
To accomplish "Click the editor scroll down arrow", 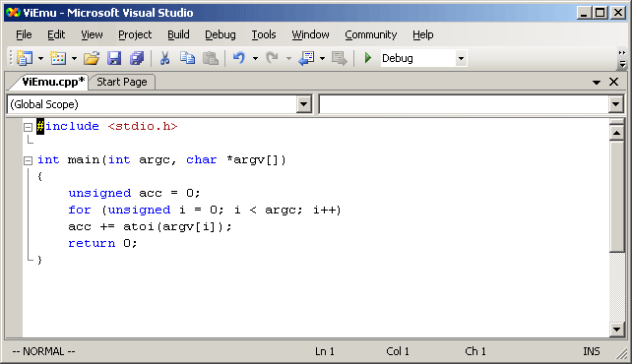I will (x=616, y=330).
